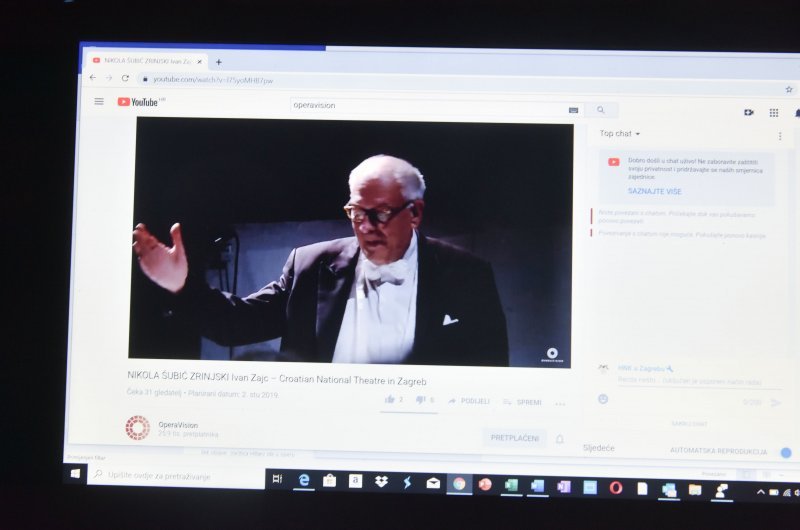
Task: Go to YouTube home via the logo
Action: (x=138, y=102)
